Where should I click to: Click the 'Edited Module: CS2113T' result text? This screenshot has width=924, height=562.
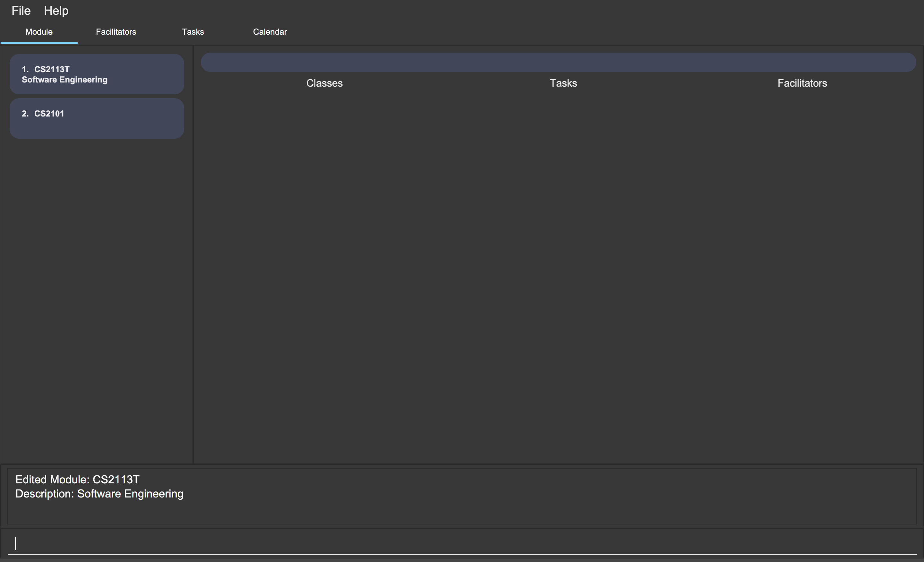pos(77,480)
